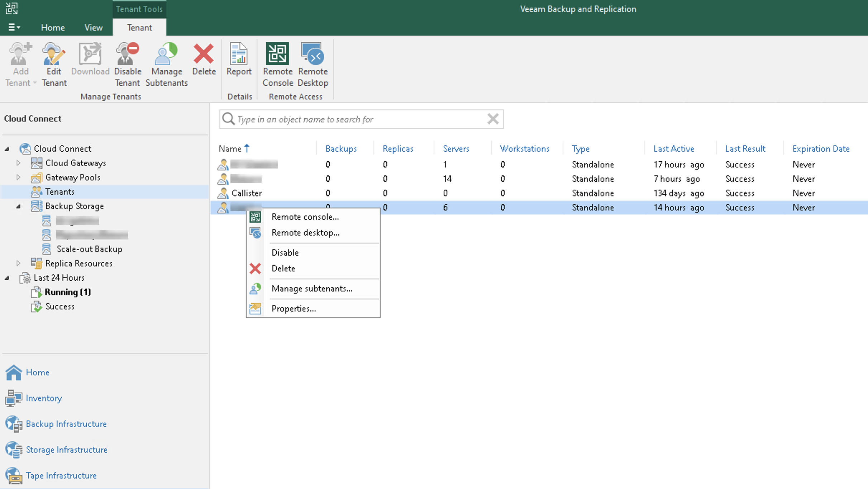Open the Add Tenant dropdown arrow
Viewport: 868px width, 489px height.
(x=35, y=83)
